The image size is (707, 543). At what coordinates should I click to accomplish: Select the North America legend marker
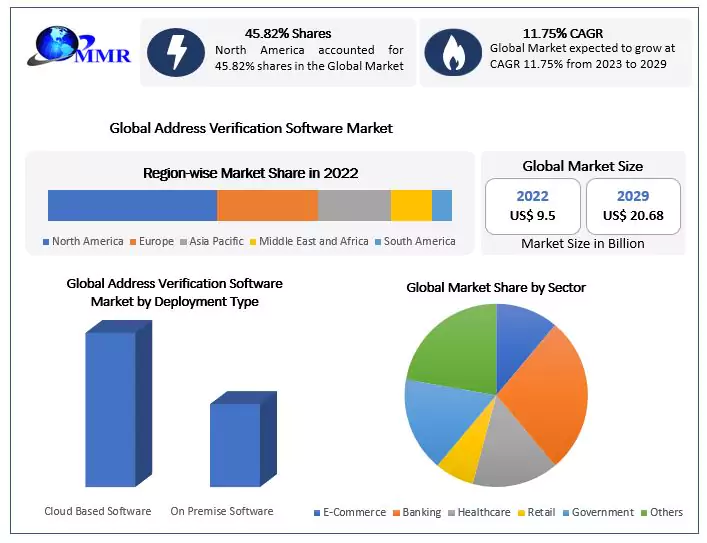click(46, 242)
